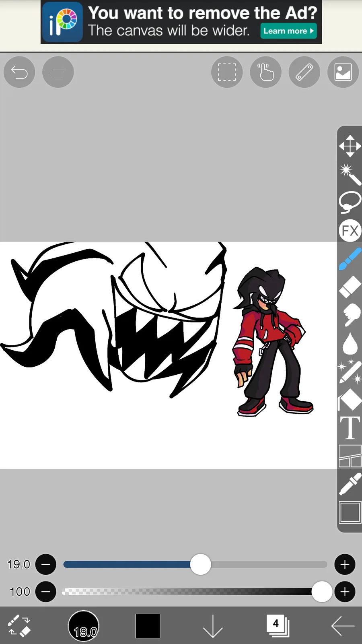Select the Frame Divider tool
The width and height of the screenshot is (362, 644).
350,456
